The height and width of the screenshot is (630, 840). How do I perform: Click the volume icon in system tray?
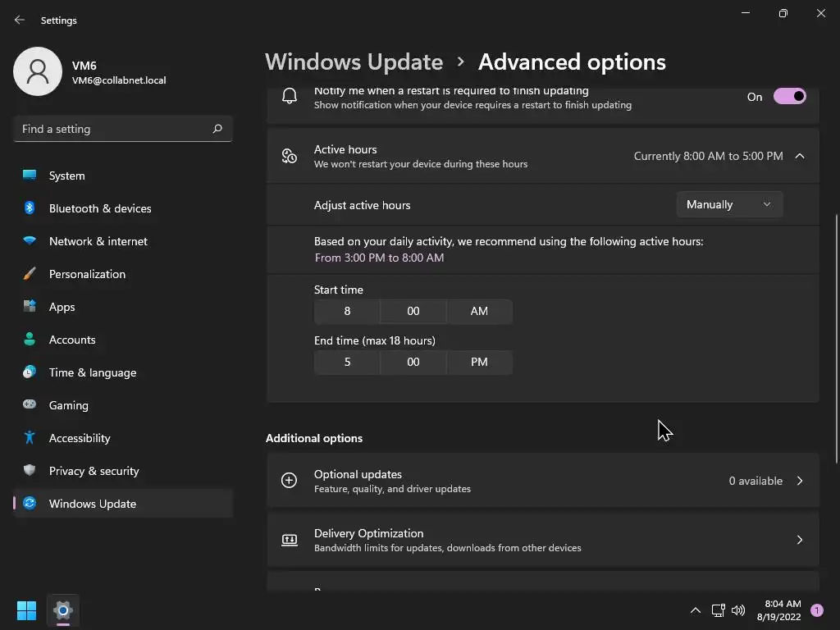click(737, 610)
